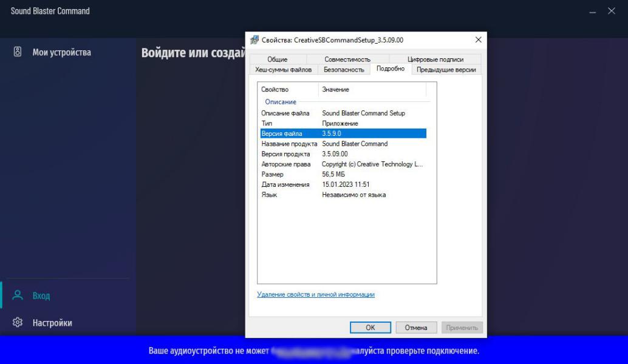Select the Размер property row
Image resolution: width=628 pixels, height=364 pixels.
tap(343, 174)
